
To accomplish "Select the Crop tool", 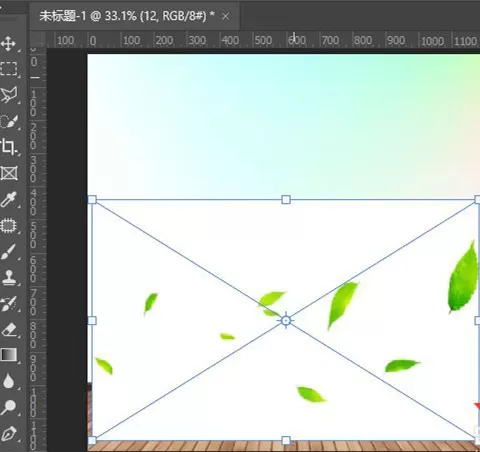I will (x=8, y=147).
